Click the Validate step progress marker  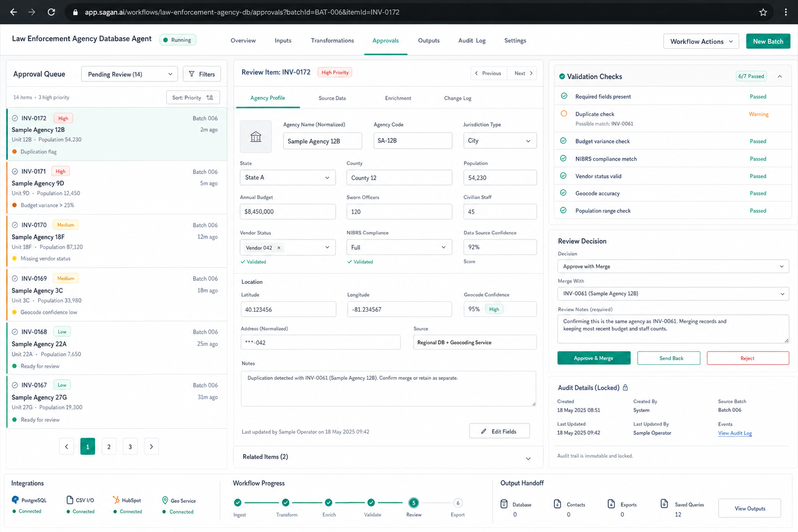pyautogui.click(x=371, y=502)
